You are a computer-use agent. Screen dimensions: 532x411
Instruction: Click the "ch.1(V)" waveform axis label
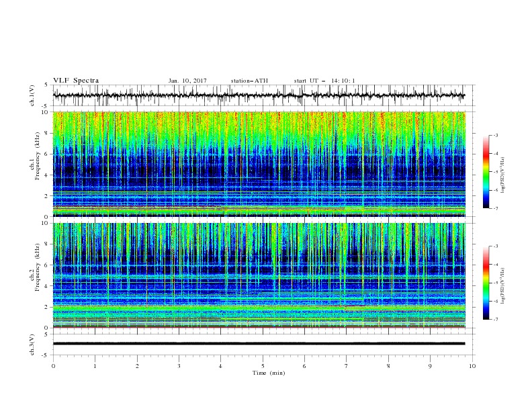click(32, 95)
